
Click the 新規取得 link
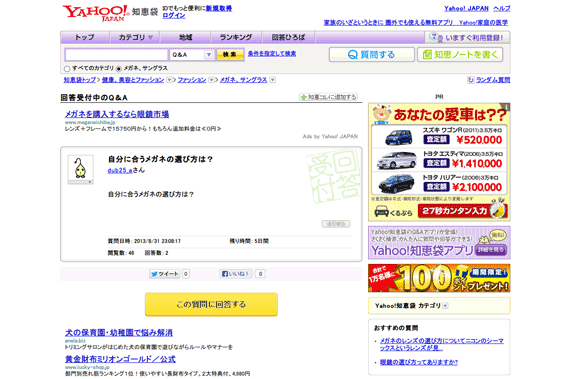pyautogui.click(x=219, y=8)
